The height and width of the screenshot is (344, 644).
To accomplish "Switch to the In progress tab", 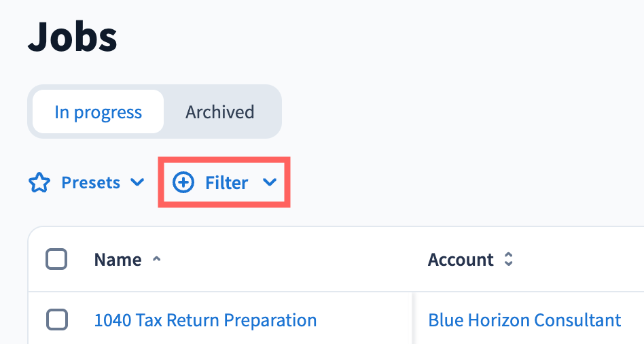I will [x=98, y=111].
